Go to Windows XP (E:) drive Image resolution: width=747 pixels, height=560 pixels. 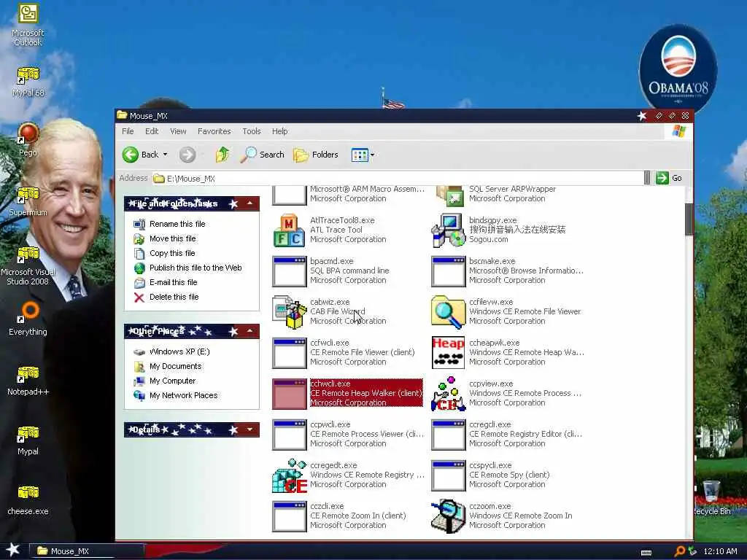pos(179,352)
